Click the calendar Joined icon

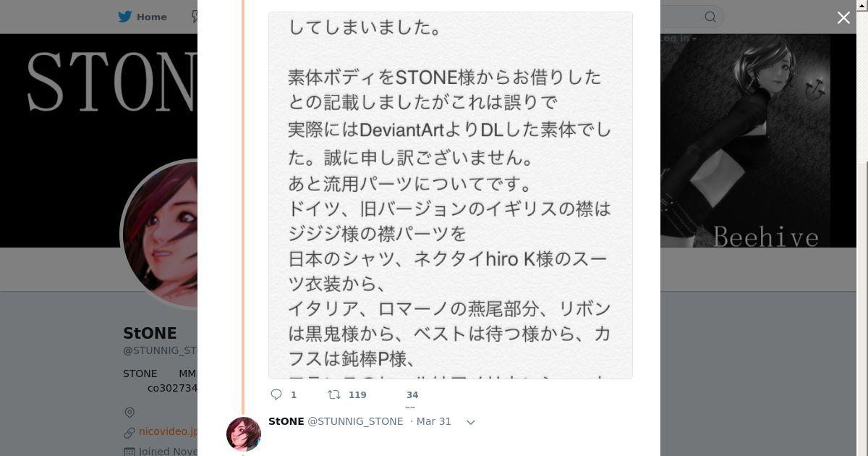pyautogui.click(x=129, y=452)
